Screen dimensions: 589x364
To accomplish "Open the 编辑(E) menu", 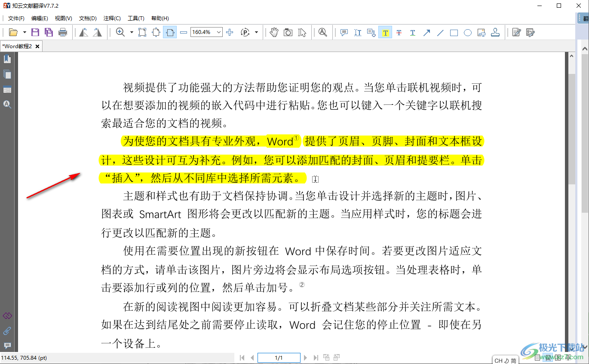I will (x=40, y=18).
